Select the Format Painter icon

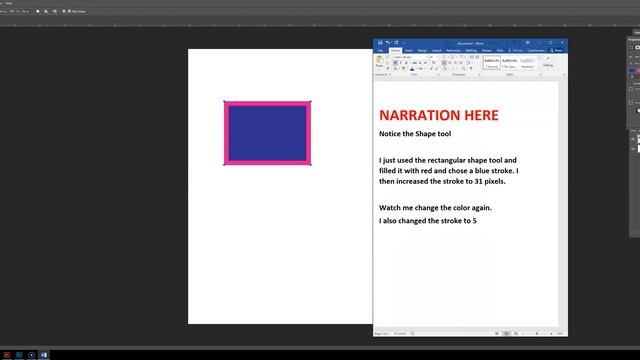click(388, 68)
